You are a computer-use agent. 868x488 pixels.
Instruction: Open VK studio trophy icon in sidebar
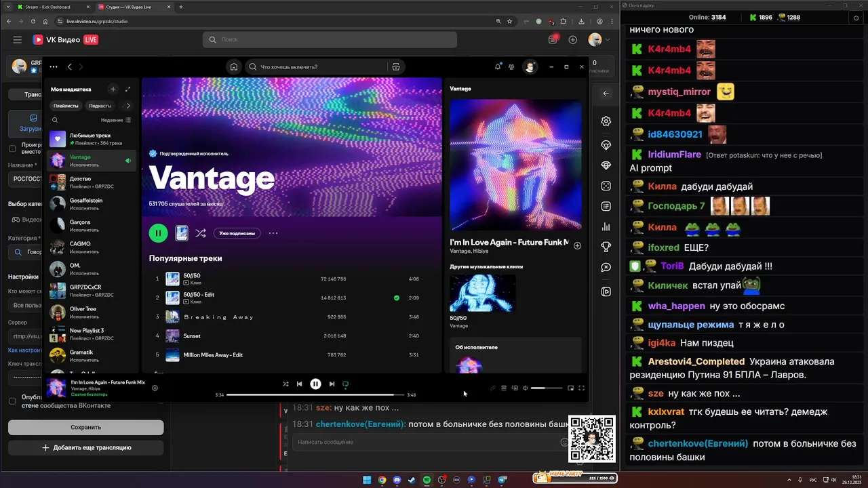click(606, 247)
